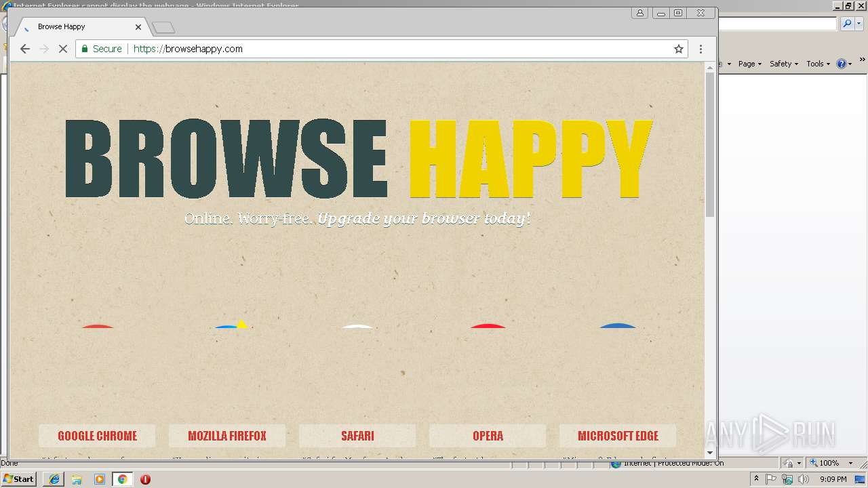Click the Google Chrome browser button
The width and height of the screenshot is (868, 488).
[97, 436]
